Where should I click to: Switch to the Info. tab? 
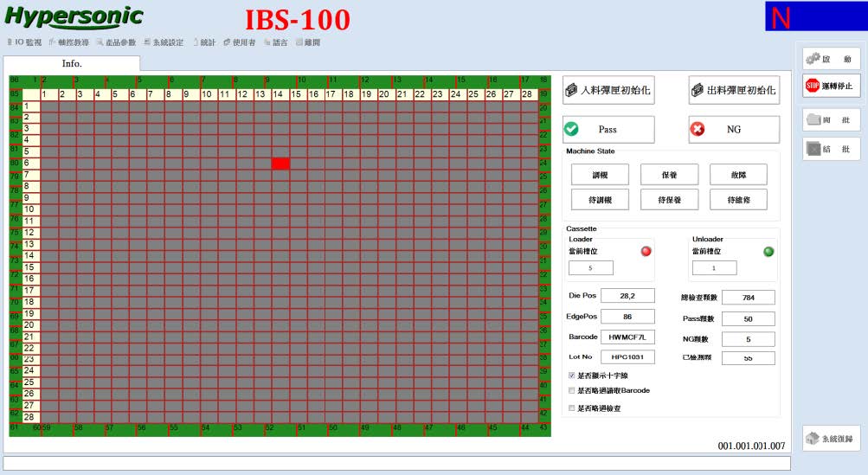[x=72, y=63]
